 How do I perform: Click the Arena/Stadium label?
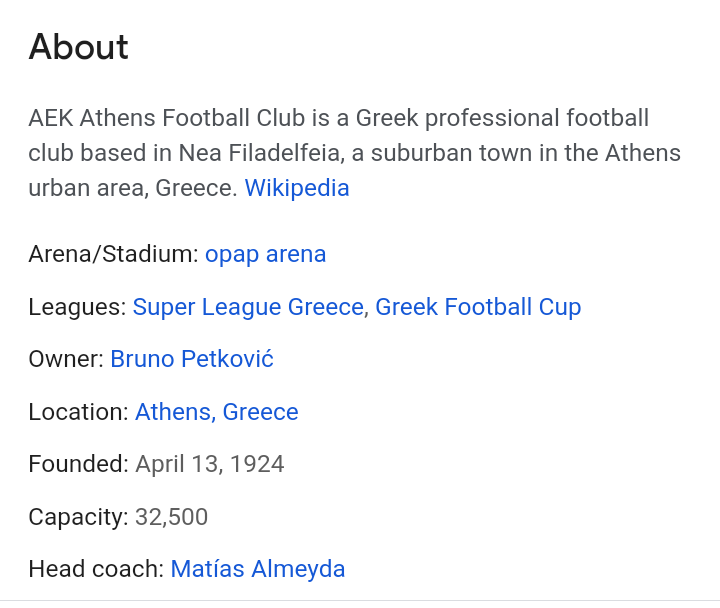[113, 254]
